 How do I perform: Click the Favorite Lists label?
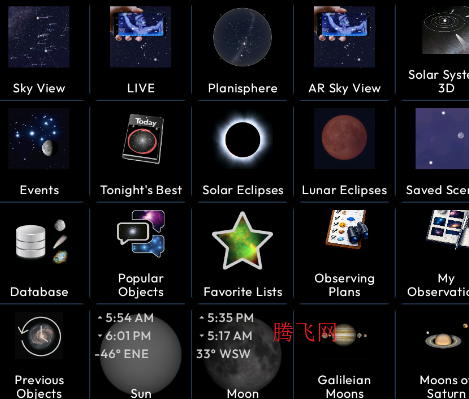point(243,292)
